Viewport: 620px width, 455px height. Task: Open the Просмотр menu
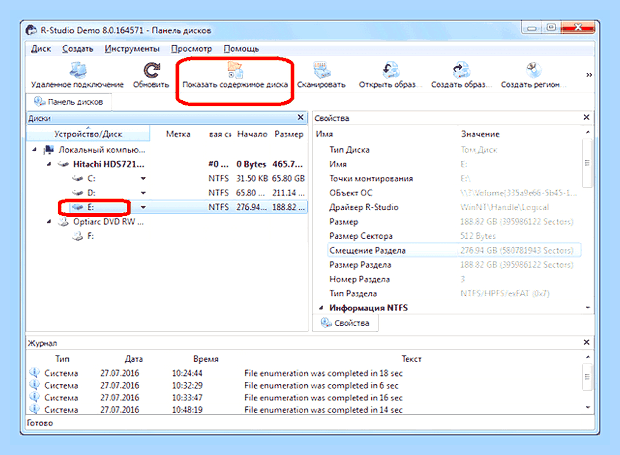click(x=192, y=49)
